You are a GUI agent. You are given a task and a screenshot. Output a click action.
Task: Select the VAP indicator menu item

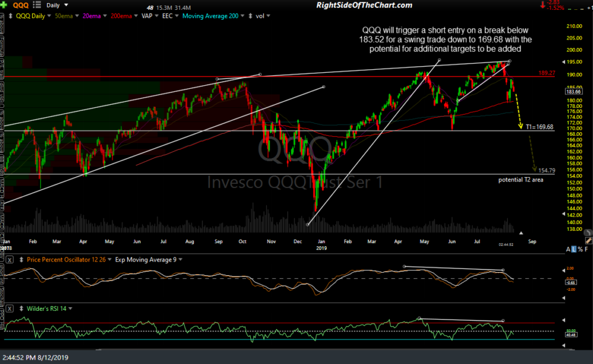148,16
